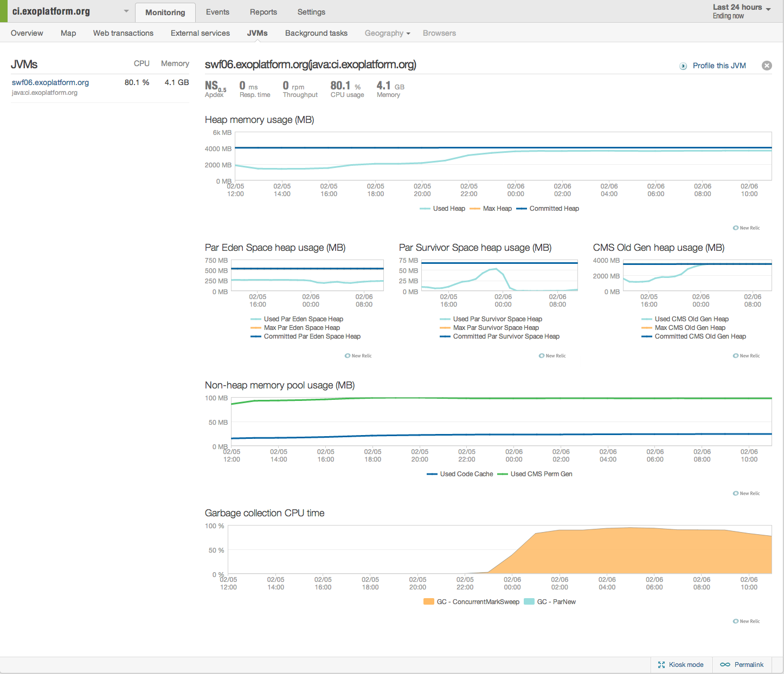The height and width of the screenshot is (674, 784).
Task: Click New Relic logo under Non-heap memory chart
Action: coord(747,494)
